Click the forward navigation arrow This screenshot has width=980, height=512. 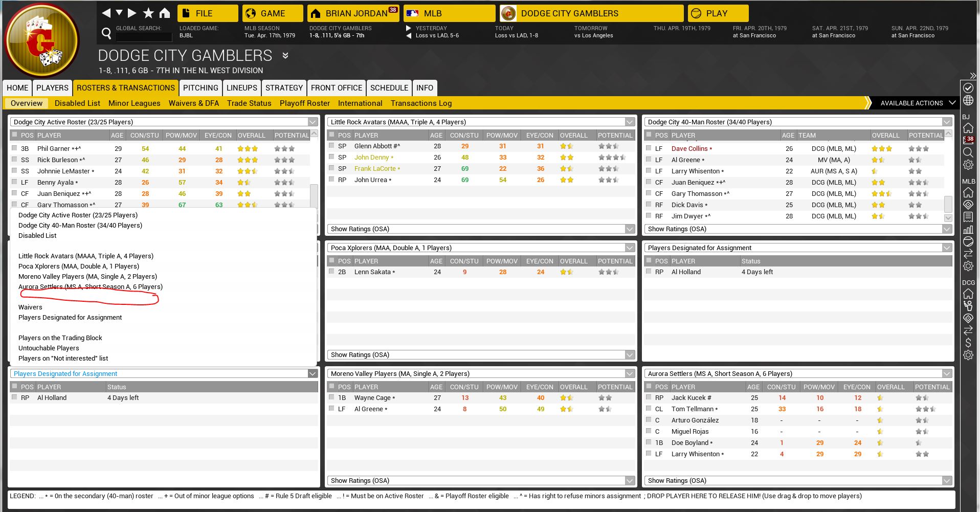132,13
